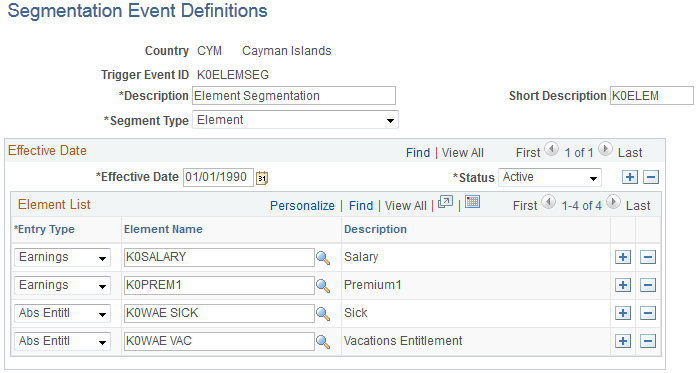Delete the Sick element row
This screenshot has height=373, width=697.
(648, 313)
